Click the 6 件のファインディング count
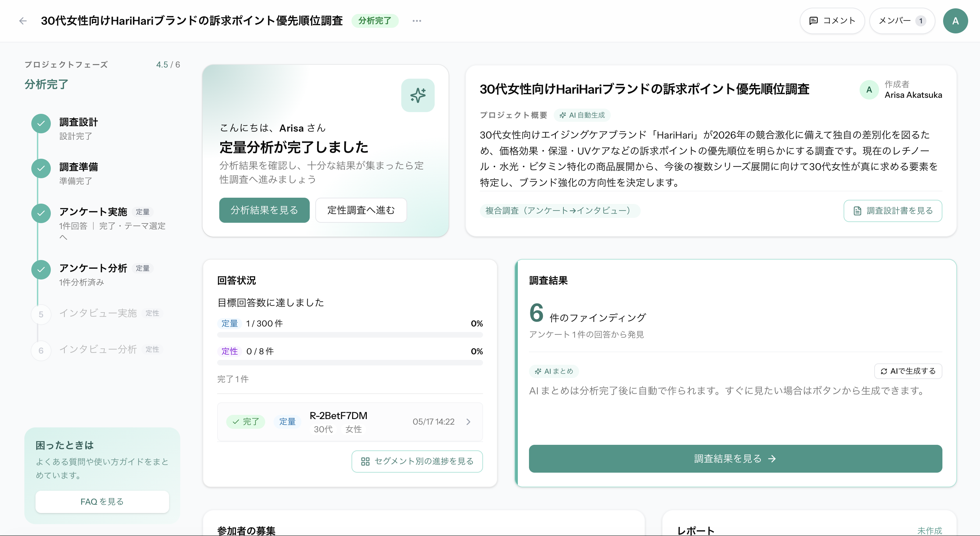Image resolution: width=980 pixels, height=536 pixels. [x=587, y=313]
